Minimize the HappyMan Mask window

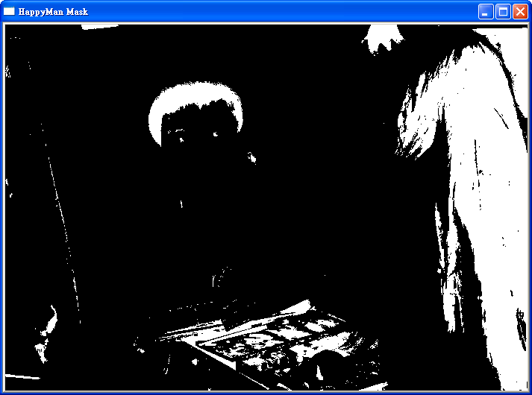tap(486, 11)
